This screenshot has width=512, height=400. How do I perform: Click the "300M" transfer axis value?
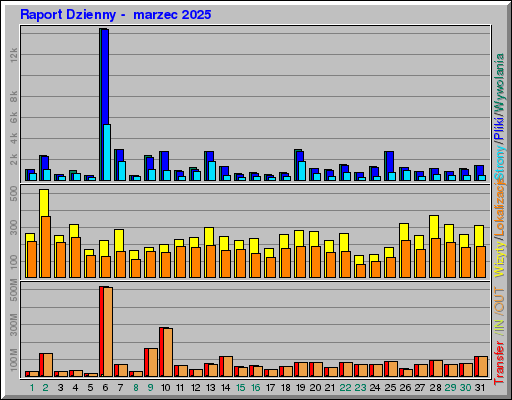14,325
